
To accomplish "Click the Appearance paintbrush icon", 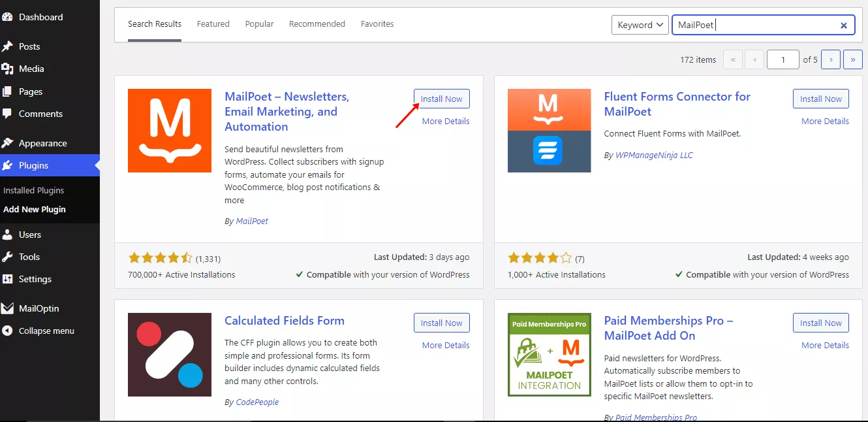I will 8,143.
